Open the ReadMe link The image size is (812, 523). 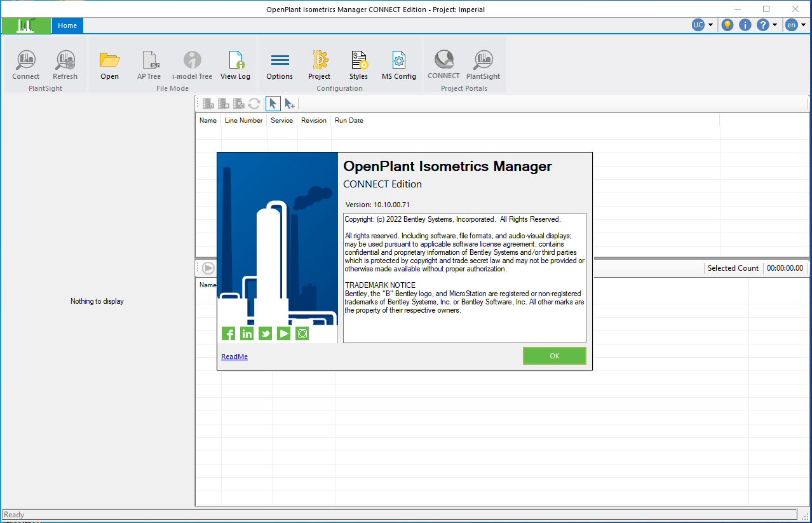(234, 357)
